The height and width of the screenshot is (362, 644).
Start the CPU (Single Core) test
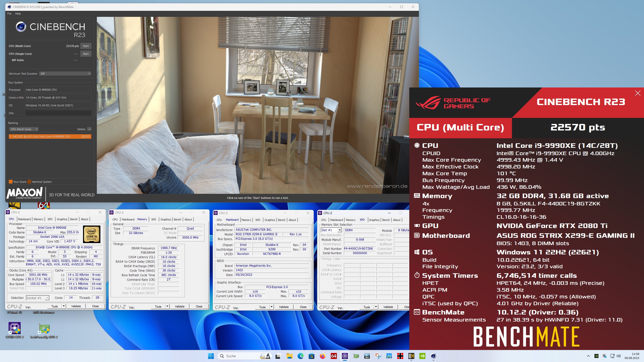coord(86,54)
